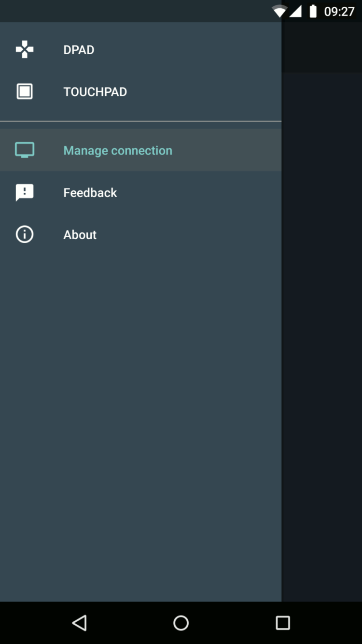Open the recent apps square button

[283, 623]
